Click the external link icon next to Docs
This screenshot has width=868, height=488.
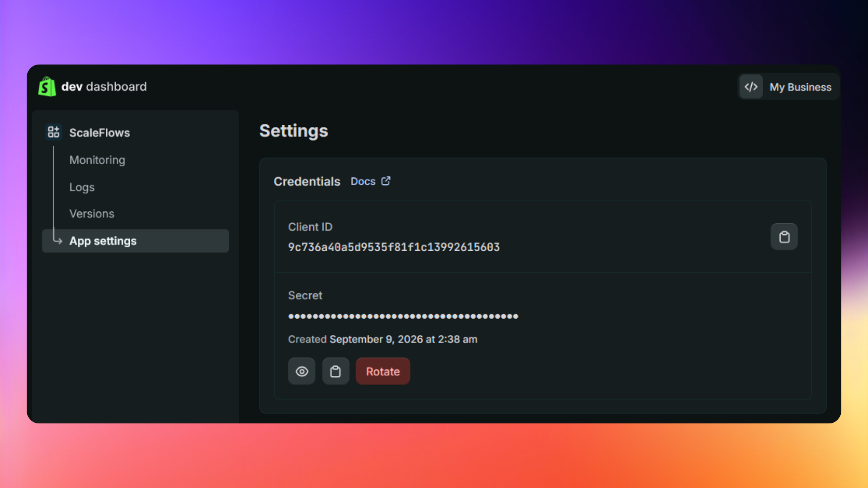(386, 181)
